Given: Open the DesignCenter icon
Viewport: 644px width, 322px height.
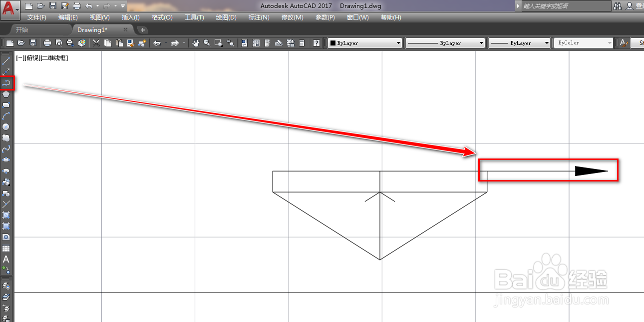Looking at the screenshot, I should point(256,43).
